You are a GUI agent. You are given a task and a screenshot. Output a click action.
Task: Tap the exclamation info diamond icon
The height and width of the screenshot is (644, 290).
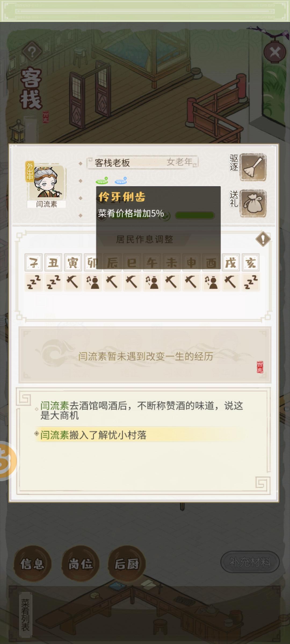pyautogui.click(x=263, y=239)
